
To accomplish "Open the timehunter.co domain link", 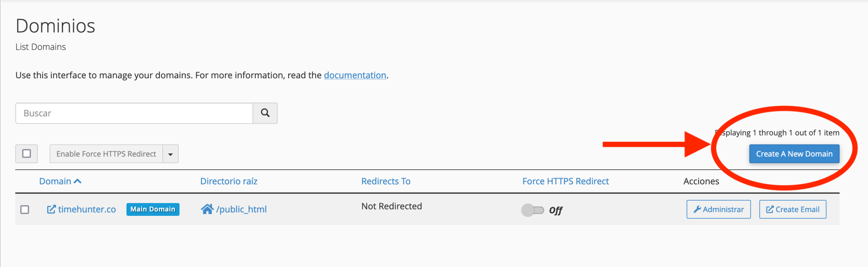I will (x=87, y=209).
